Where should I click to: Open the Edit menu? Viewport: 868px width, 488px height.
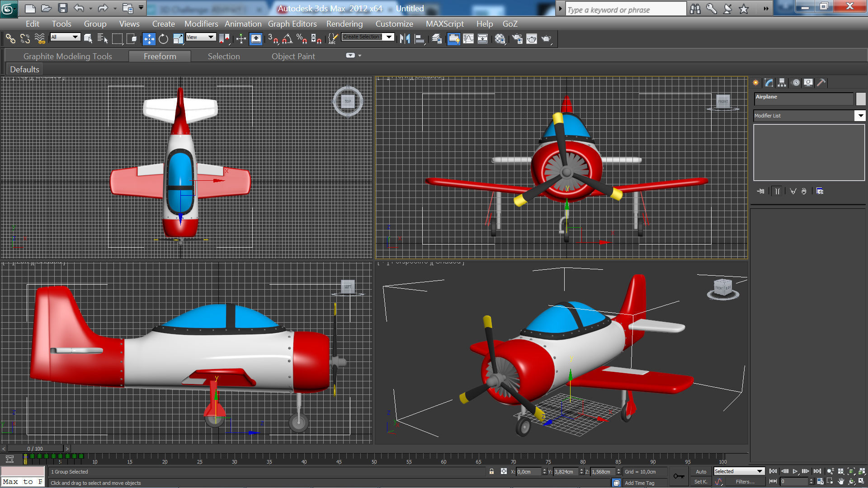click(32, 23)
